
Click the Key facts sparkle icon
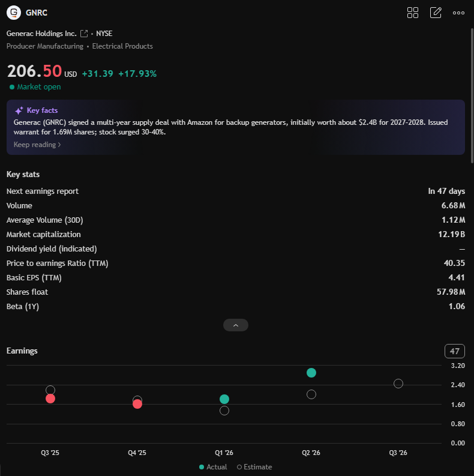point(19,110)
